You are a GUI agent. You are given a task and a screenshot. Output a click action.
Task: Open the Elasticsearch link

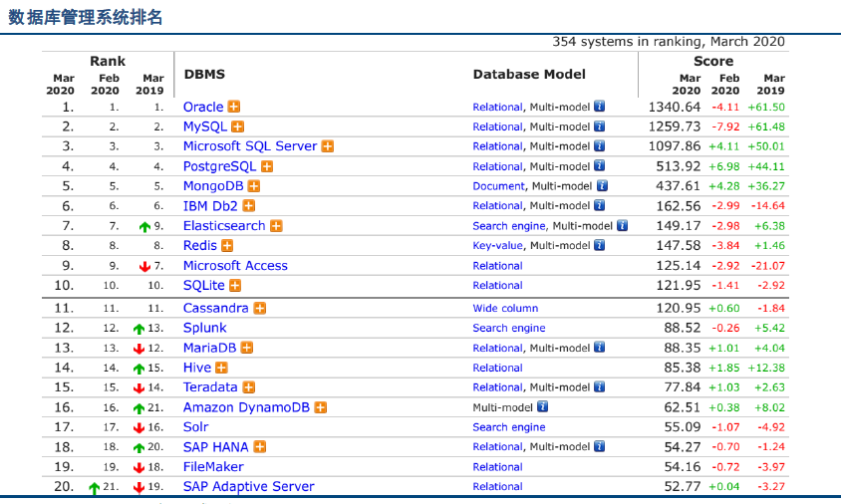pyautogui.click(x=224, y=226)
